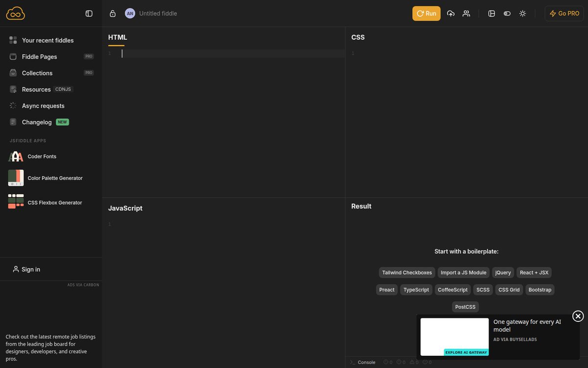Click the AD VIA BUYSELLADS label
The width and height of the screenshot is (588, 368).
(515, 340)
